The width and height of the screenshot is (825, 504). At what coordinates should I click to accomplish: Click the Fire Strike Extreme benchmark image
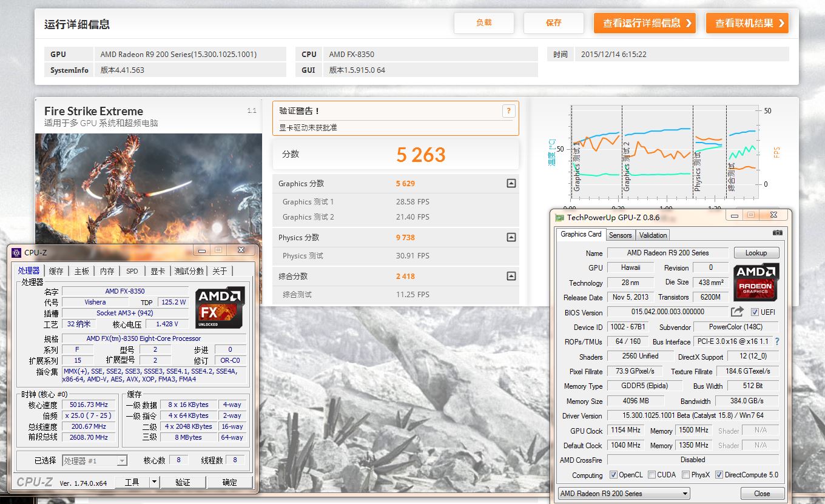coord(149,188)
